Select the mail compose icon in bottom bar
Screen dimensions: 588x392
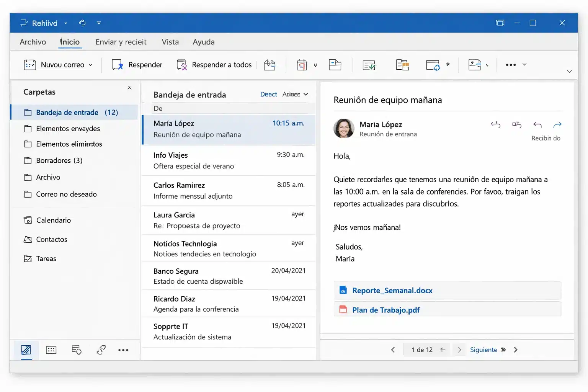tap(26, 350)
